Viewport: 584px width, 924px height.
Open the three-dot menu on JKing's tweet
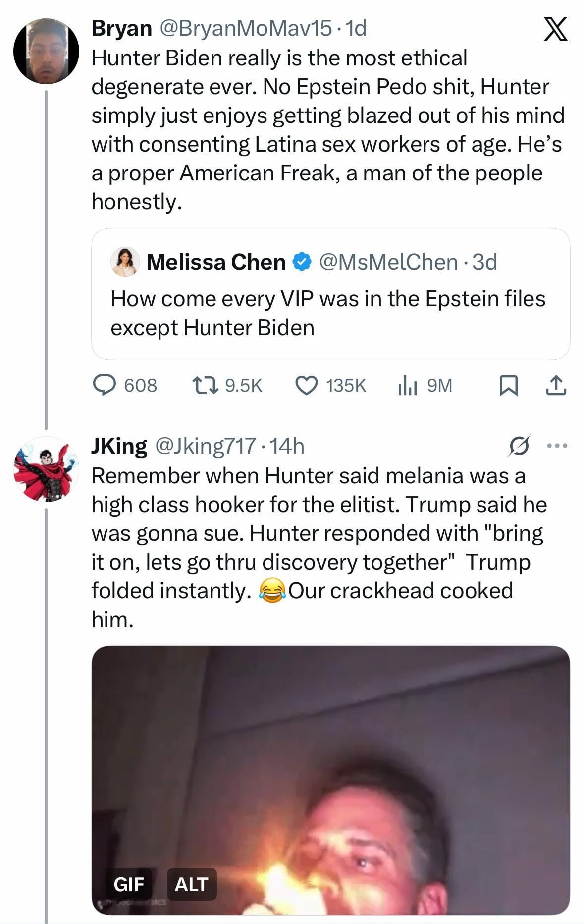557,446
